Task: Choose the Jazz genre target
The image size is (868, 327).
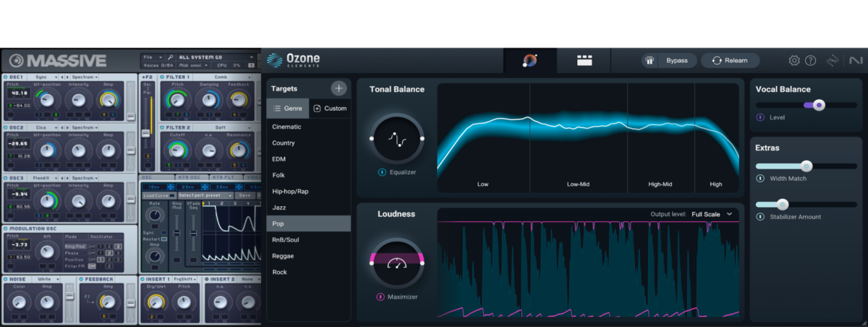Action: pos(308,208)
